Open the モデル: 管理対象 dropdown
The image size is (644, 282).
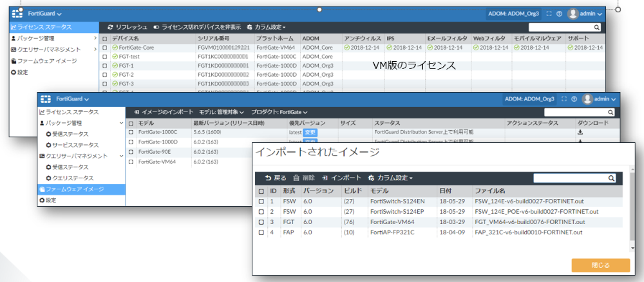(222, 112)
